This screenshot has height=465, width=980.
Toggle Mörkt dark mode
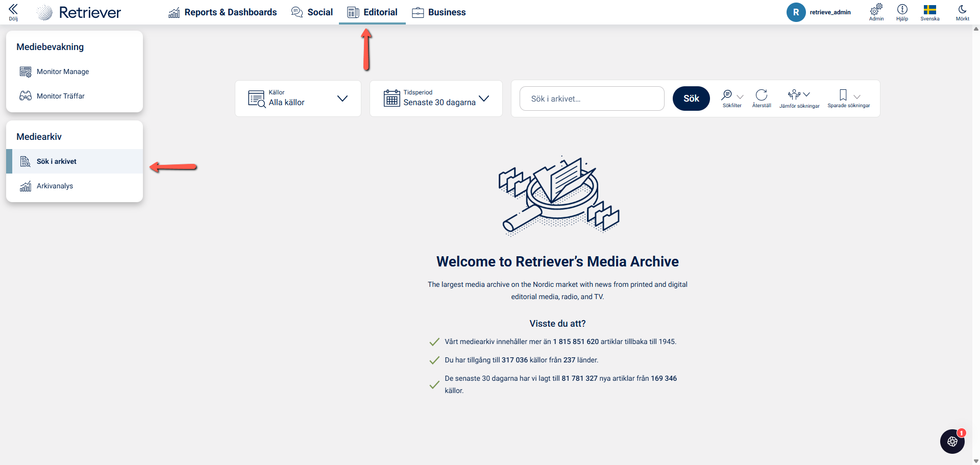pyautogui.click(x=963, y=12)
